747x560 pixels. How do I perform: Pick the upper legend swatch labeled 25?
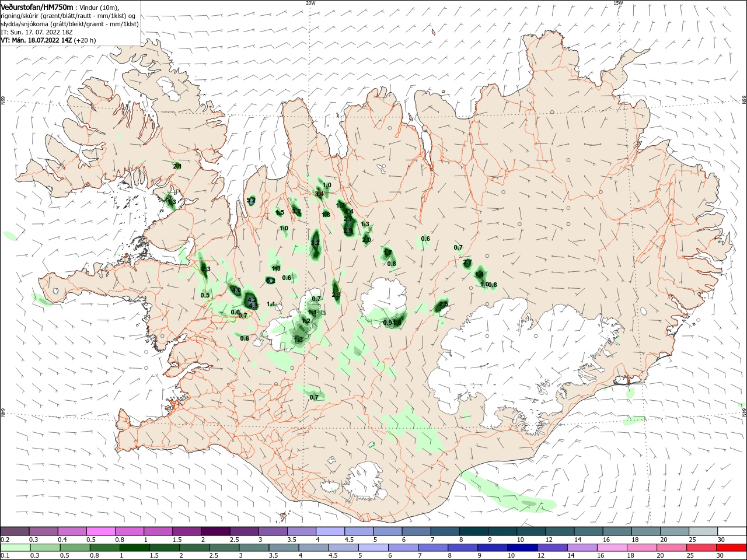(x=703, y=531)
